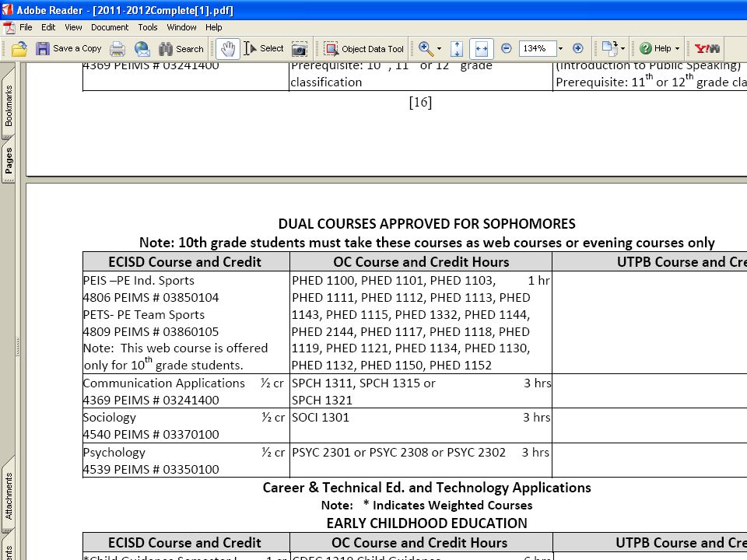747x560 pixels.
Task: Click the OC Course and Credit Hours sophomores header
Action: (x=421, y=262)
